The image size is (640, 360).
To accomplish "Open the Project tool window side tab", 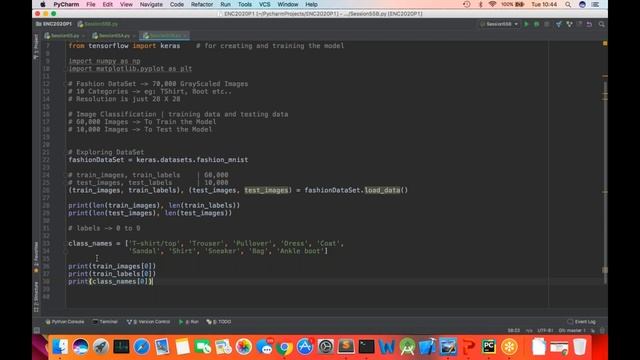I will [36, 47].
